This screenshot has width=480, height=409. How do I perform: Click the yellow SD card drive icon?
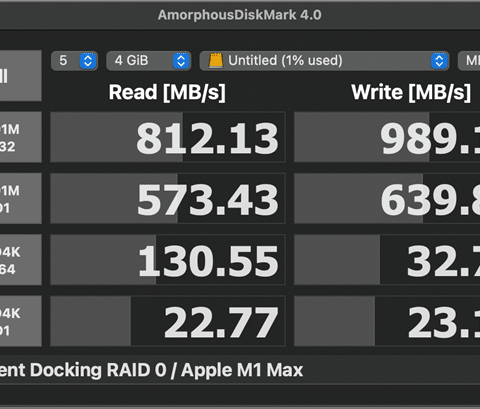coord(216,61)
